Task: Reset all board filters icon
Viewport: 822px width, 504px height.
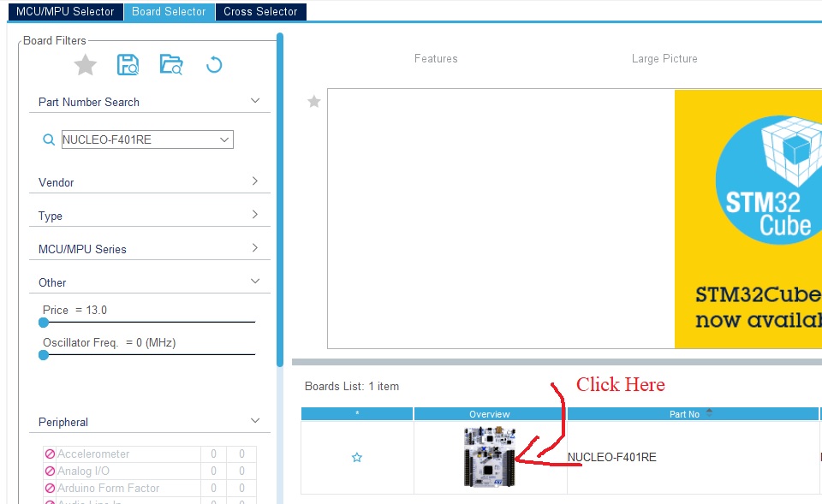Action: 214,65
